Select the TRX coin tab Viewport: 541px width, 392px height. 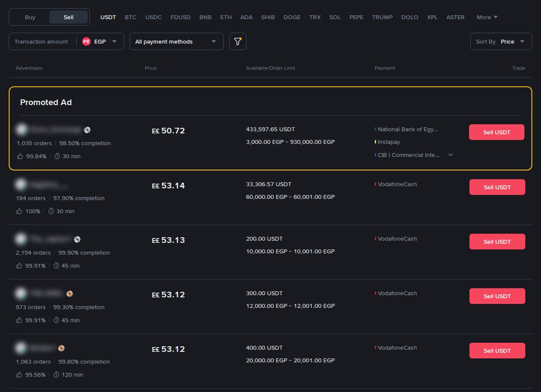(x=315, y=17)
